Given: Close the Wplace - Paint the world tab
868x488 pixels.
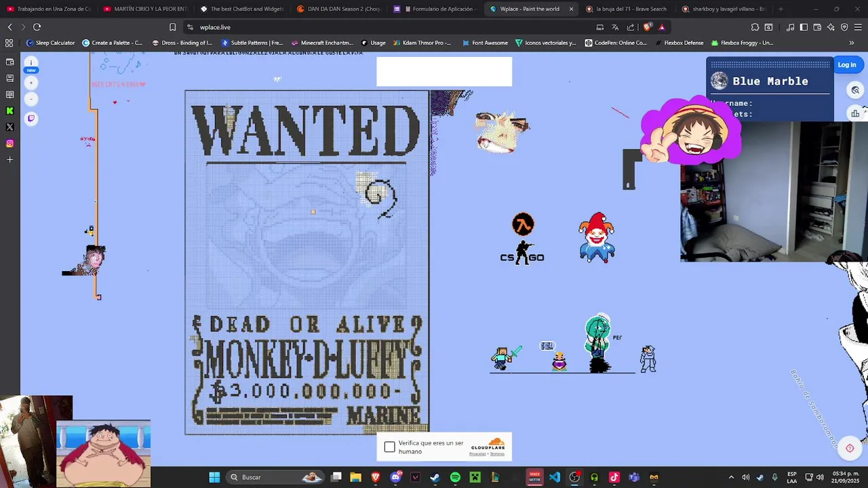Looking at the screenshot, I should tap(571, 9).
